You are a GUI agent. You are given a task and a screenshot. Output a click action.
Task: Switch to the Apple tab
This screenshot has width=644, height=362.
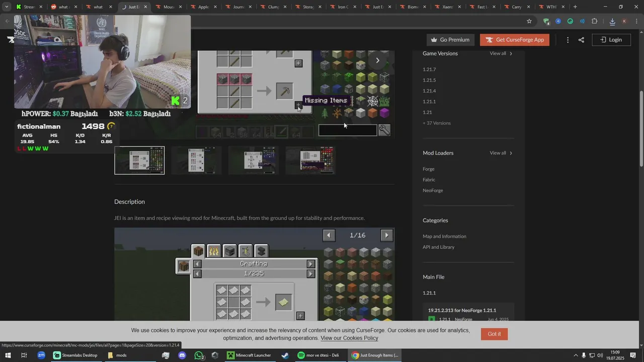(203, 7)
